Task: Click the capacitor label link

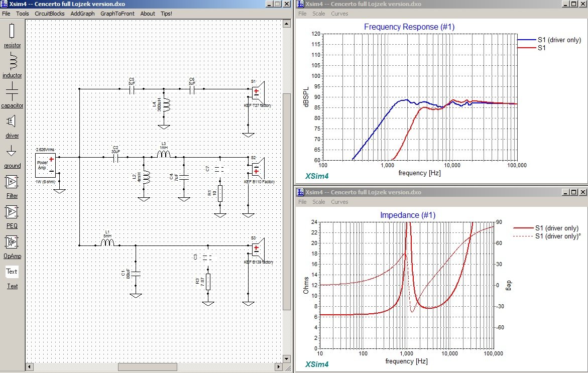Action: [x=12, y=106]
